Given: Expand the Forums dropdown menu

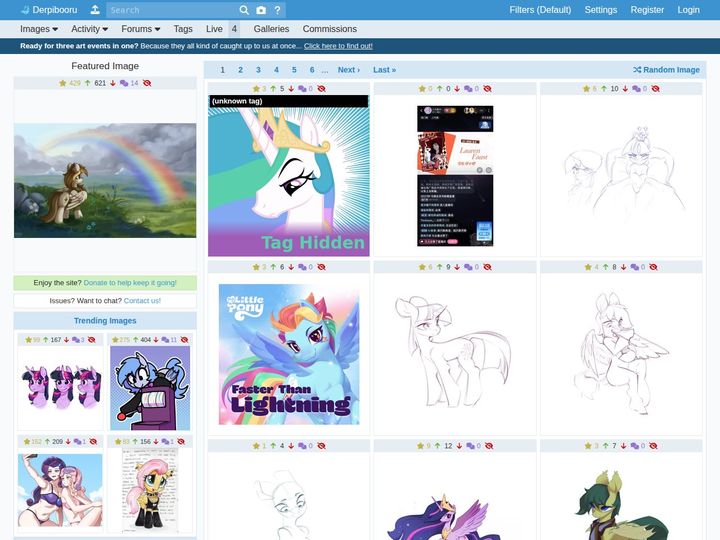Looking at the screenshot, I should (x=141, y=29).
